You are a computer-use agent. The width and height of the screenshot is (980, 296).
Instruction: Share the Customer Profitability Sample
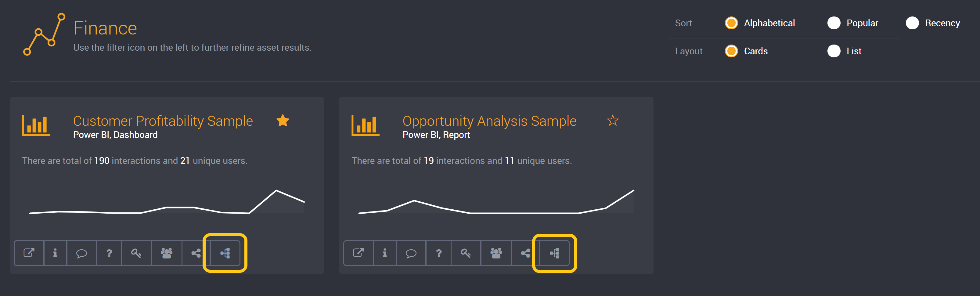(196, 253)
